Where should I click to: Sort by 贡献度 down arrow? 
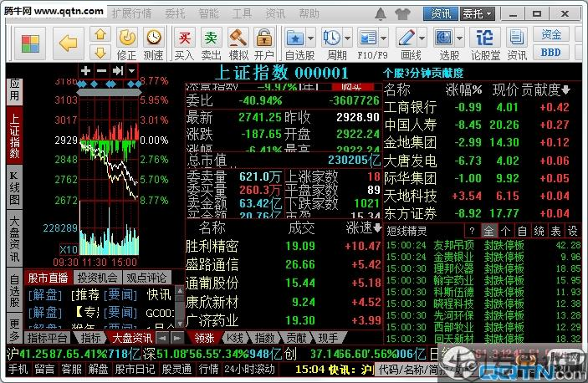click(x=566, y=90)
